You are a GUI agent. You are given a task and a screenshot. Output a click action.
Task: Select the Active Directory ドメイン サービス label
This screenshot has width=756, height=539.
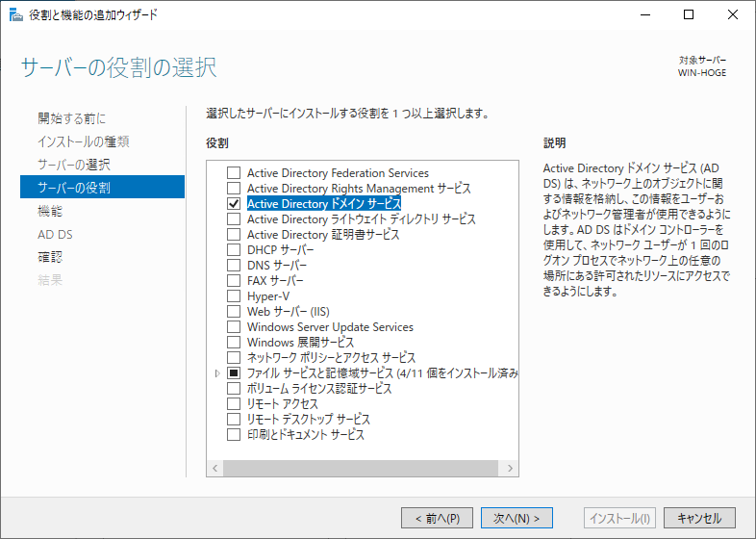point(324,204)
